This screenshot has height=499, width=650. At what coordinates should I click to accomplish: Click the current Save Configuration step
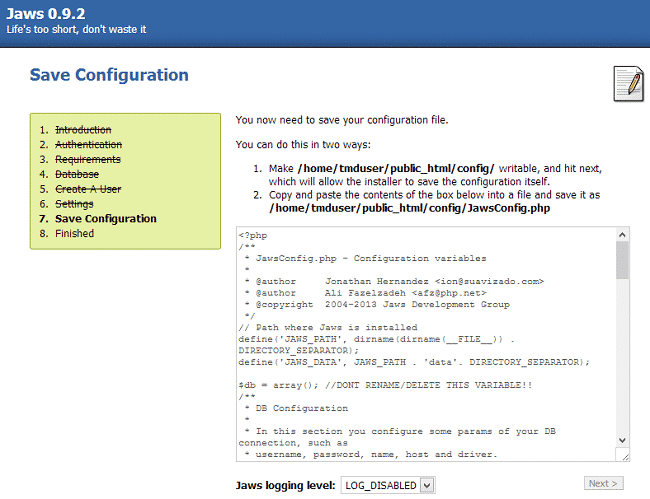105,219
